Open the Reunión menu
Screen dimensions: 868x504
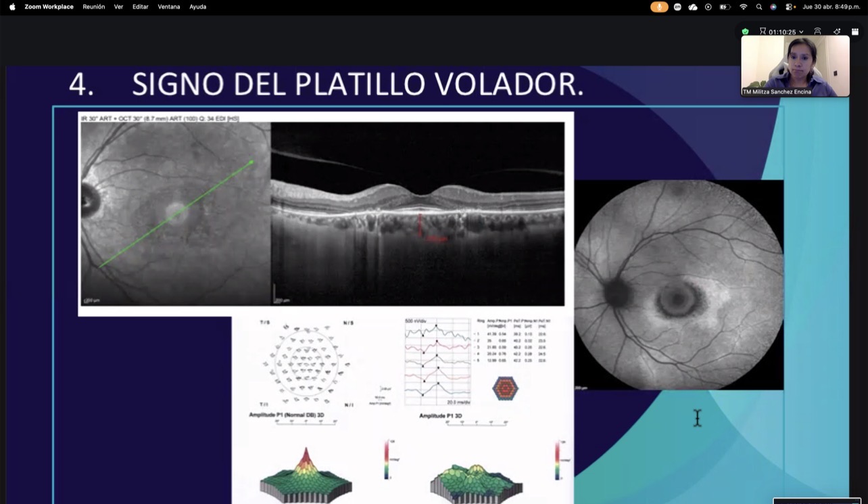coord(94,7)
